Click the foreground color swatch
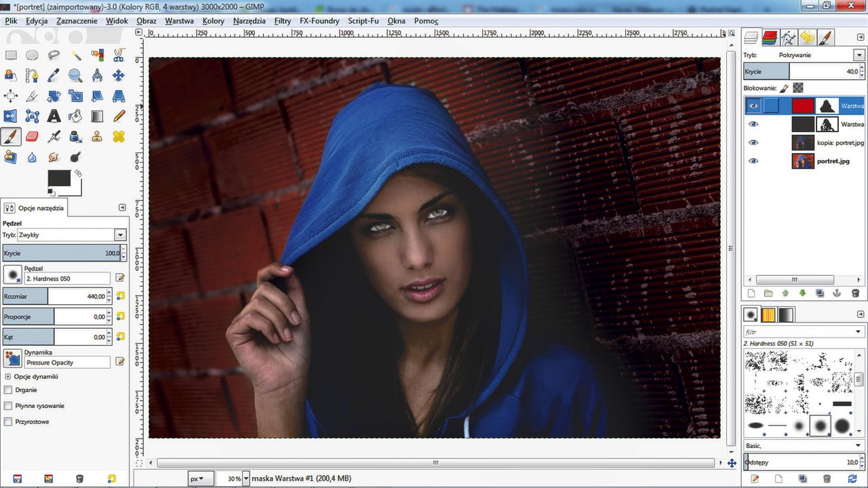The height and width of the screenshot is (488, 868). 58,178
